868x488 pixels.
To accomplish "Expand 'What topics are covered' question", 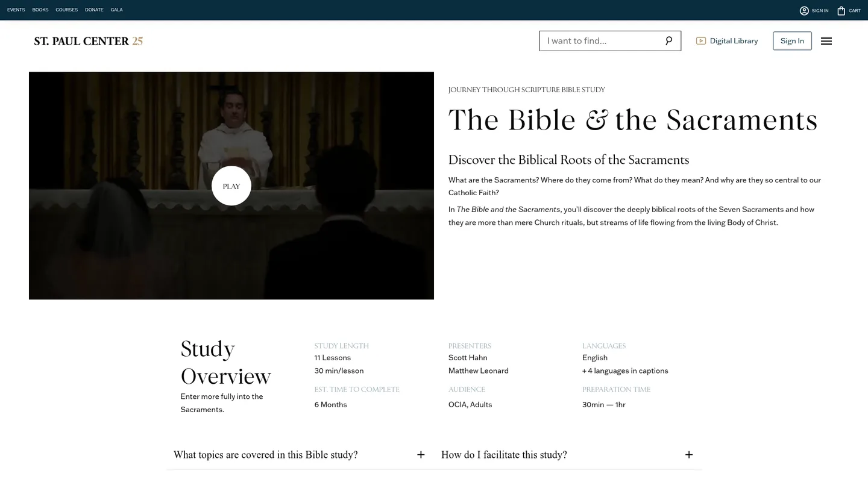I will (x=300, y=455).
